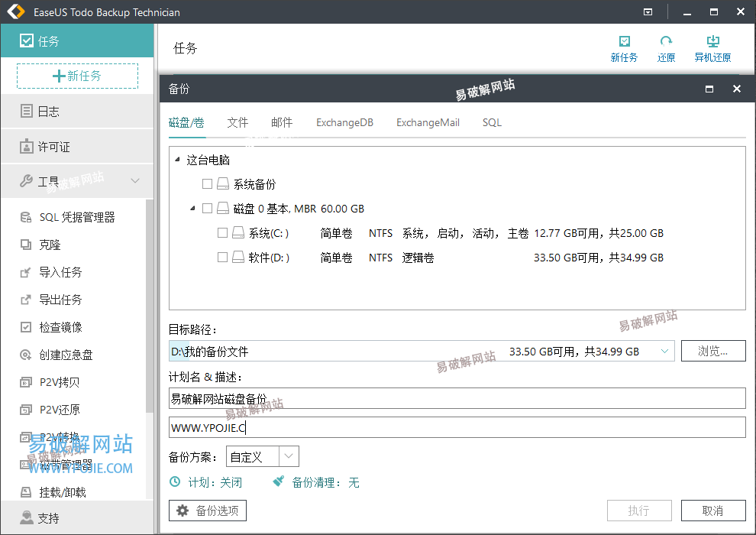
Task: Click the 还原 restore icon
Action: pos(666,43)
